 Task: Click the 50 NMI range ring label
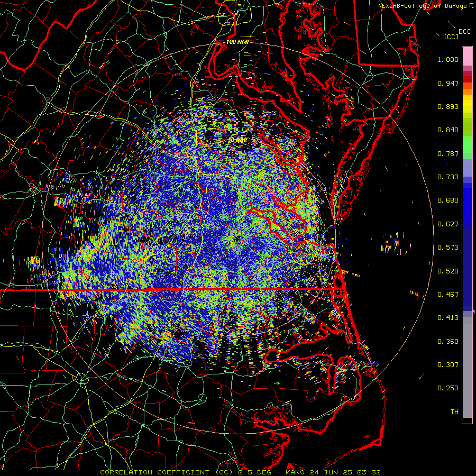[x=237, y=140]
